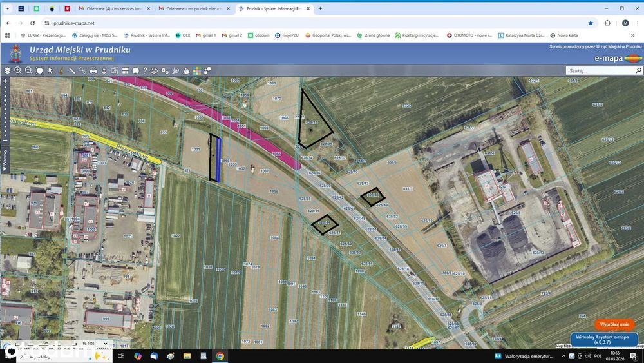Click the Wypróbuj mnie button
Image resolution: width=644 pixels, height=363 pixels.
(614, 324)
